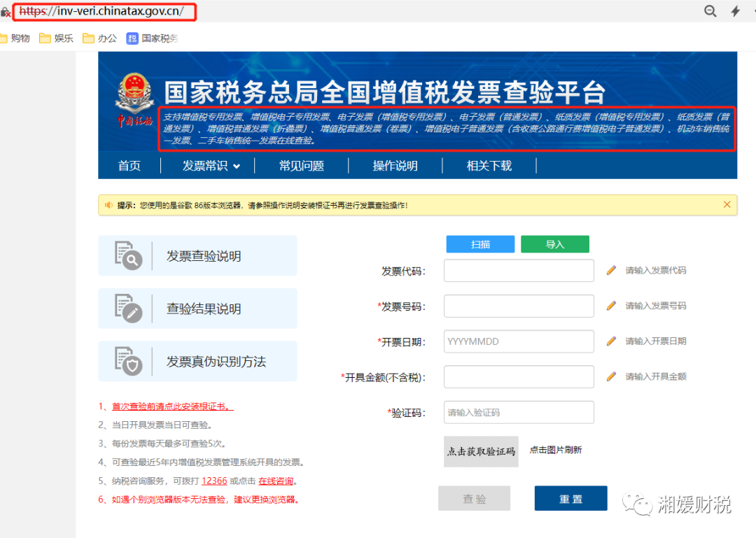The height and width of the screenshot is (538, 756).
Task: Click the blue 扫描 button
Action: point(480,244)
